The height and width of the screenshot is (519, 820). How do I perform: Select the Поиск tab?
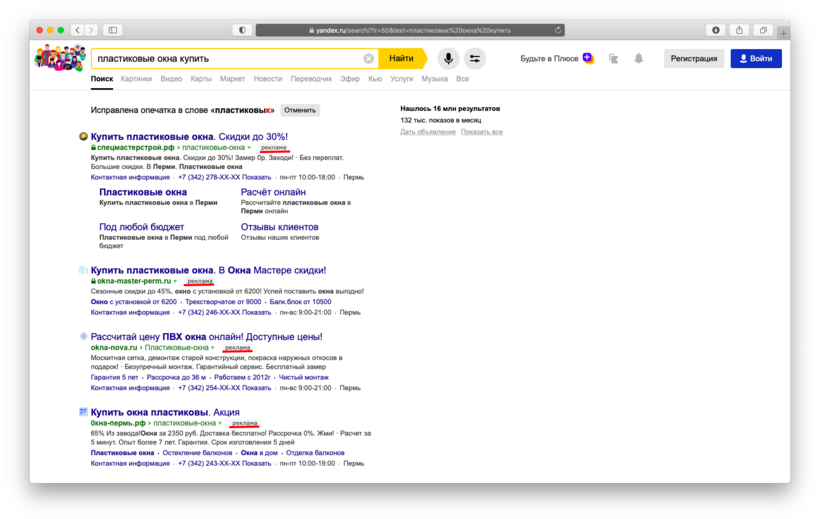(x=102, y=78)
